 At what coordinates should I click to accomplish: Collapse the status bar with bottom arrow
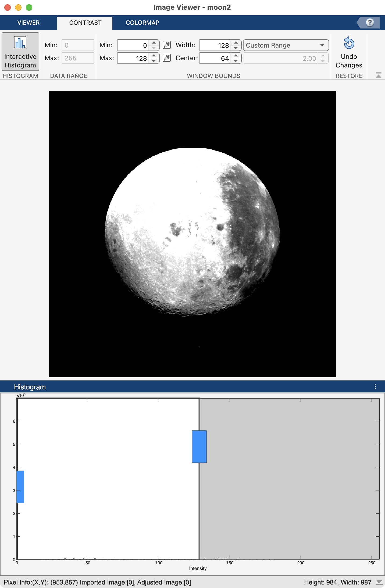tap(379, 582)
